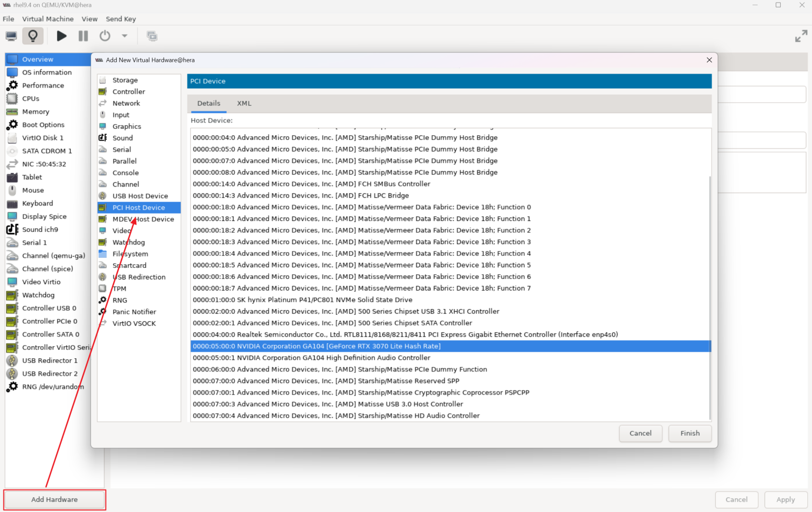Screen dimensions: 812x512
Task: Open the Virtual Machine menu
Action: pyautogui.click(x=48, y=19)
